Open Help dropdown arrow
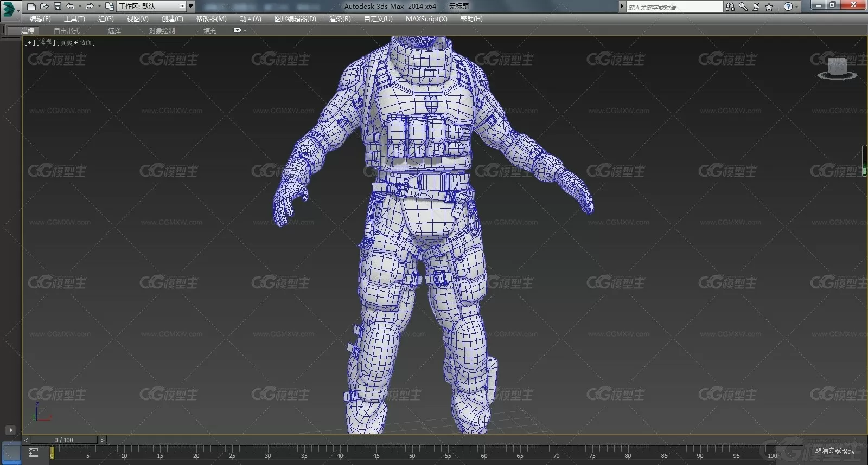The image size is (868, 465). 796,7
